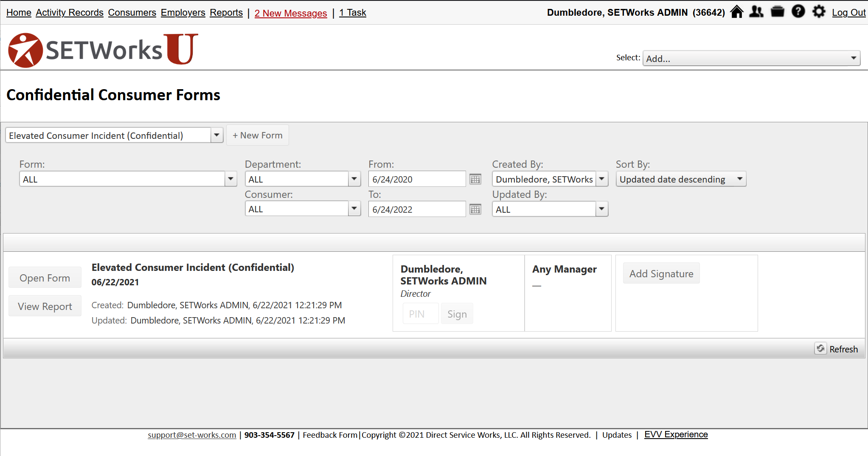Click the Elevated Consumer Incident (Confidential) record title
868x456 pixels.
click(x=193, y=267)
